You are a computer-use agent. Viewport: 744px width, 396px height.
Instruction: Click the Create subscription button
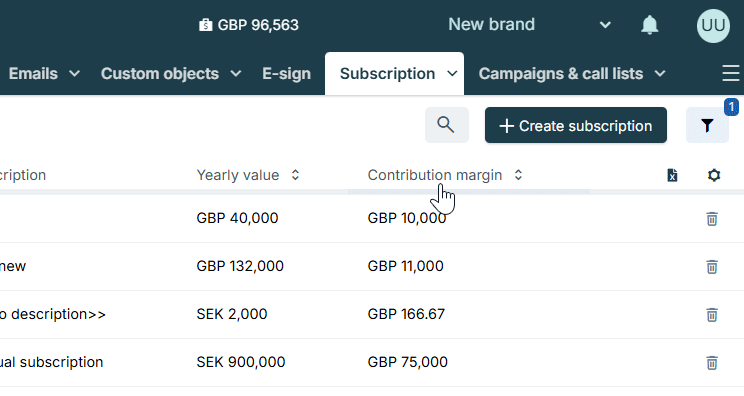(x=576, y=125)
